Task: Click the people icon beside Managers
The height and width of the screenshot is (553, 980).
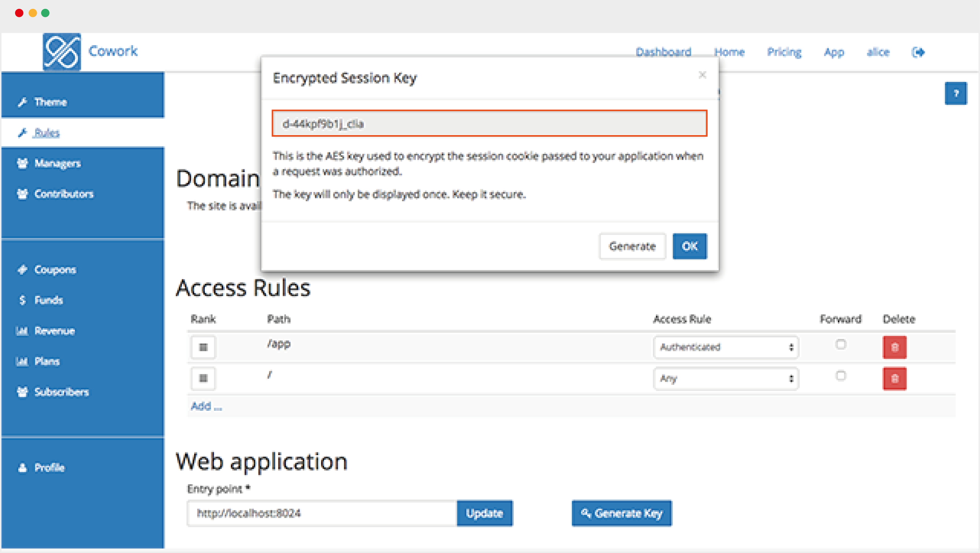Action: coord(22,163)
